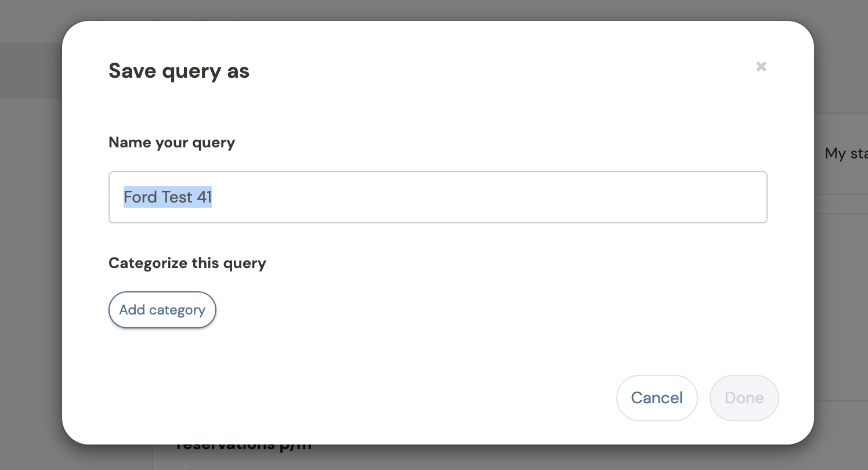Click the highlighted Ford Test 41 text
Image resolution: width=868 pixels, height=470 pixels.
click(x=168, y=197)
